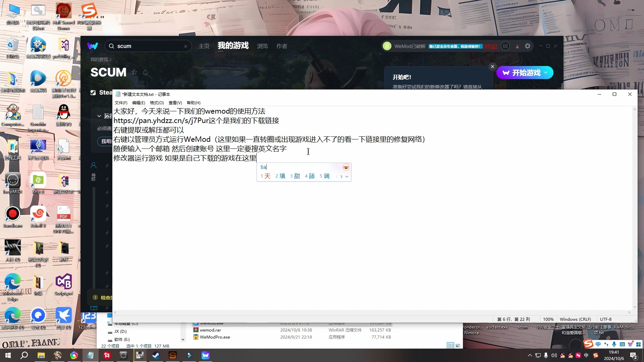Choose IME candidate 4 舔
The width and height of the screenshot is (644, 362).
pyautogui.click(x=310, y=176)
